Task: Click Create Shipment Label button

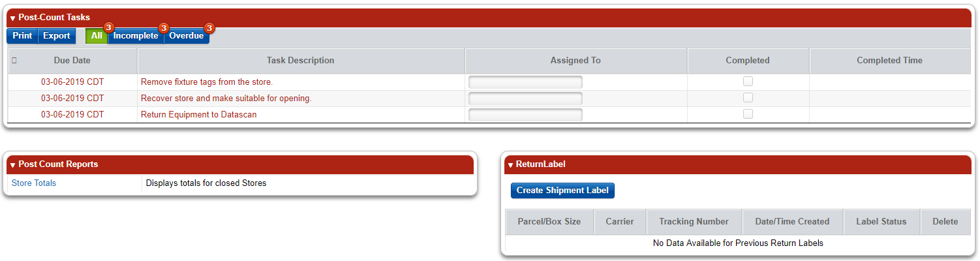Action: pos(562,191)
